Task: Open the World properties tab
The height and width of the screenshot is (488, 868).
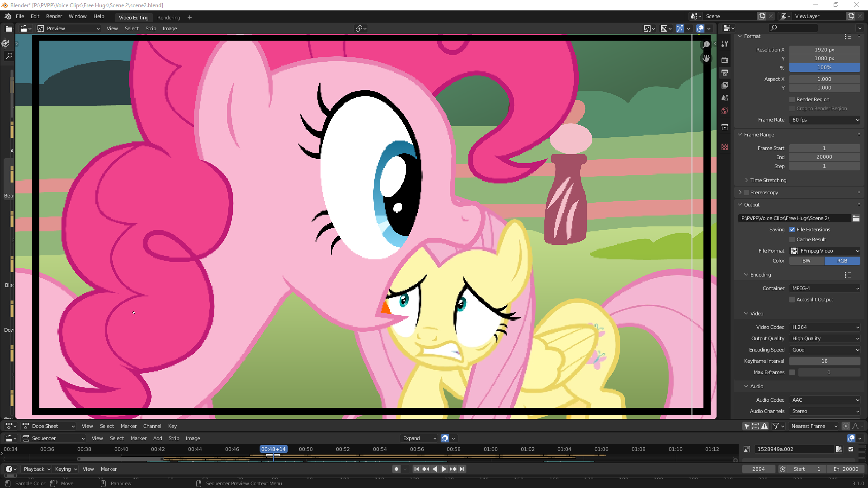Action: click(x=725, y=111)
